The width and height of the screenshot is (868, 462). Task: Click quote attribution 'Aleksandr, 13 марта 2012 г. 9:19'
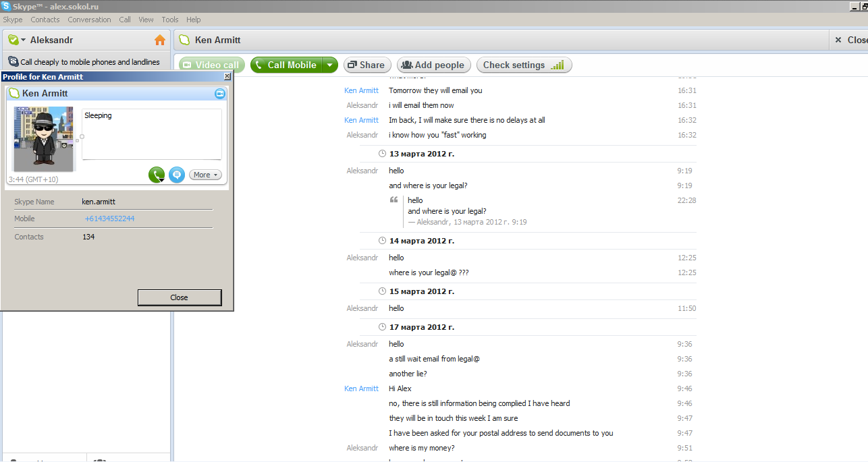(x=467, y=222)
